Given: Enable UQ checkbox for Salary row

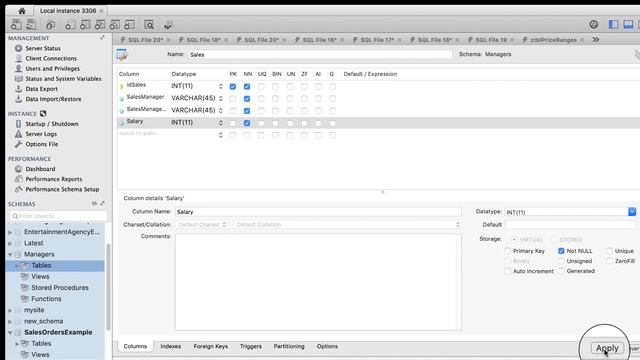Looking at the screenshot, I should [261, 123].
